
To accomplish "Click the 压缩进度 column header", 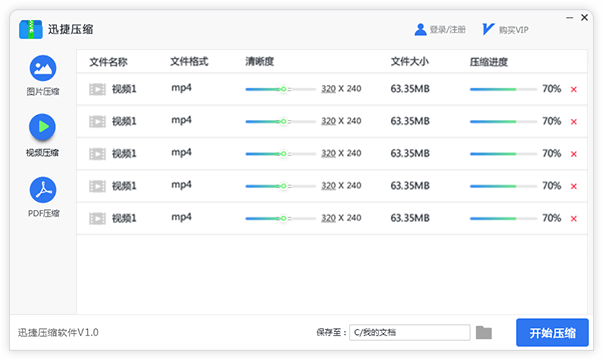I will tap(489, 62).
